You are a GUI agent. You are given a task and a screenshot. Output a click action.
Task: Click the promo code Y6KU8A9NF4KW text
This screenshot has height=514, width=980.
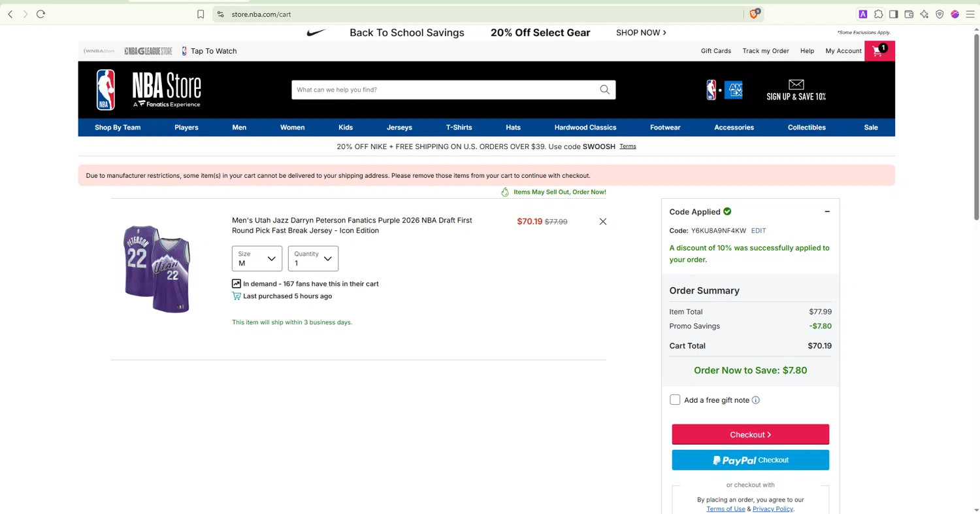[x=719, y=231]
